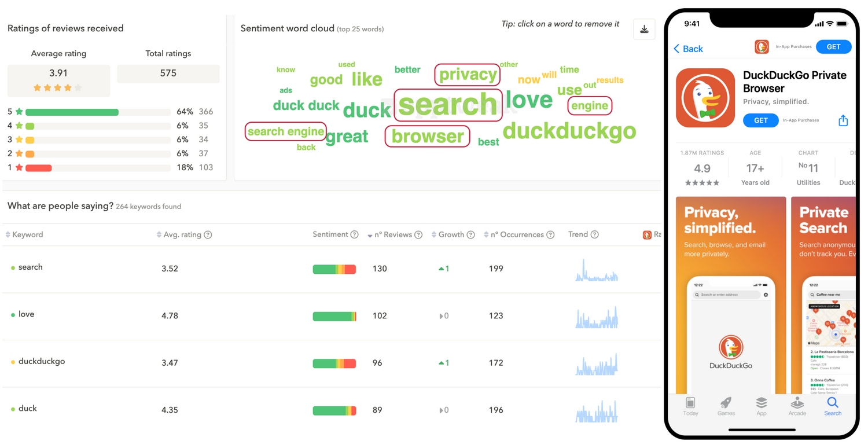Tap the large DuckDuckGo app logo

point(705,98)
